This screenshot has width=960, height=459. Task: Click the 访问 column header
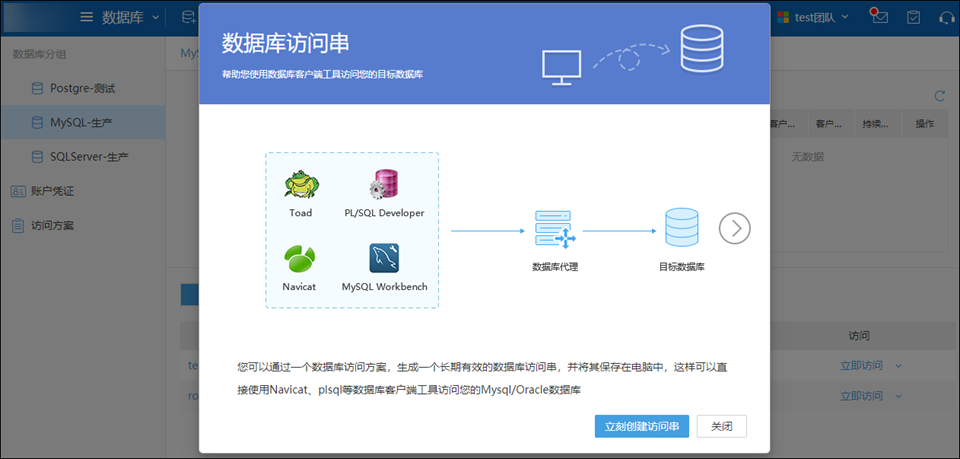(x=859, y=335)
